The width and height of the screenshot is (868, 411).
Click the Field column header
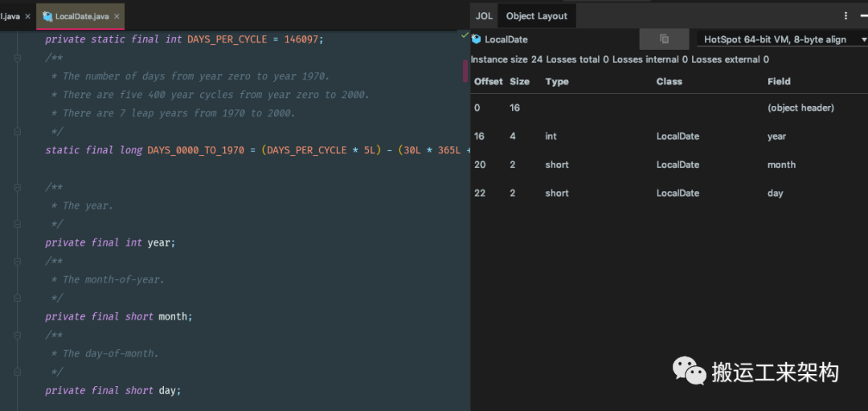[779, 82]
